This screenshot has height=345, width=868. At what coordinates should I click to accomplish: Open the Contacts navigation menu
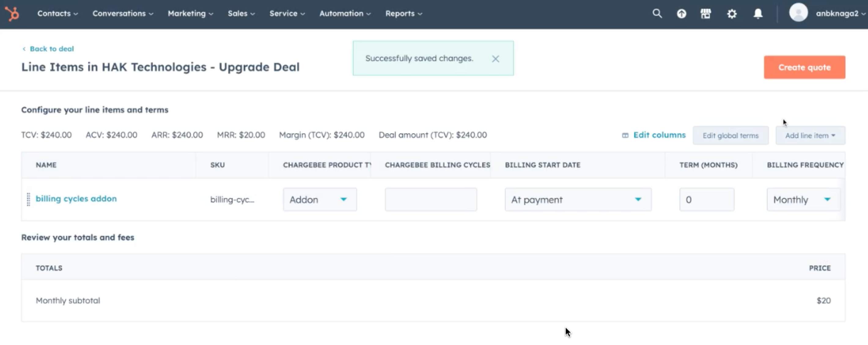point(57,13)
